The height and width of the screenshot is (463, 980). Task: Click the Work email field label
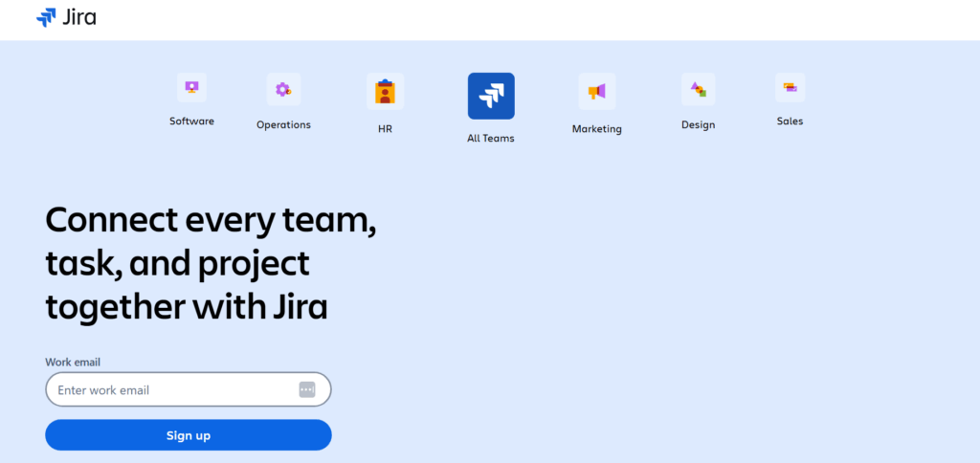click(73, 363)
